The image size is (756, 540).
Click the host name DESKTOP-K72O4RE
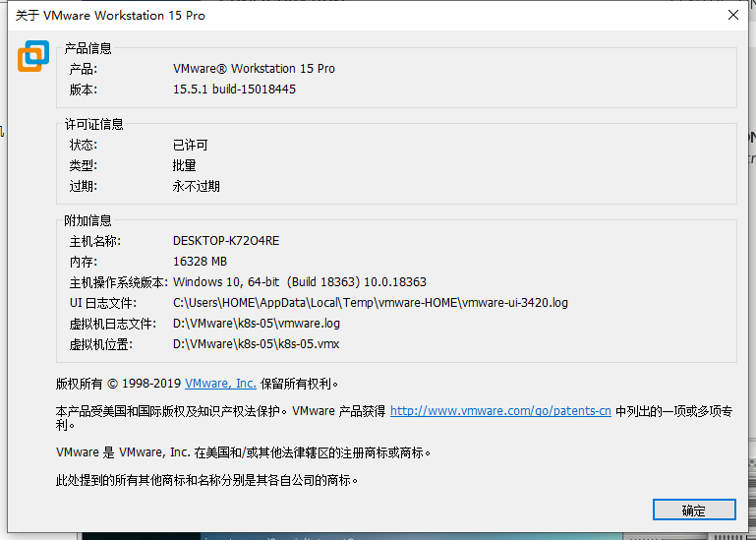point(226,241)
